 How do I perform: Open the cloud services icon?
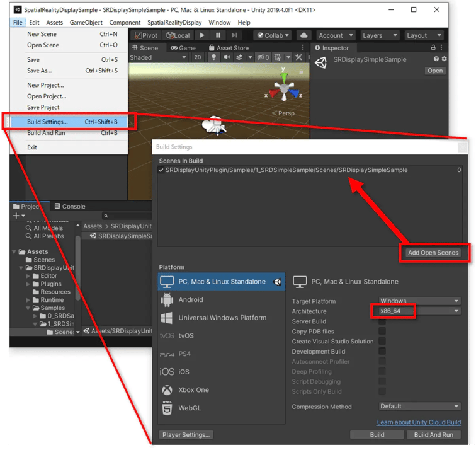click(x=303, y=35)
